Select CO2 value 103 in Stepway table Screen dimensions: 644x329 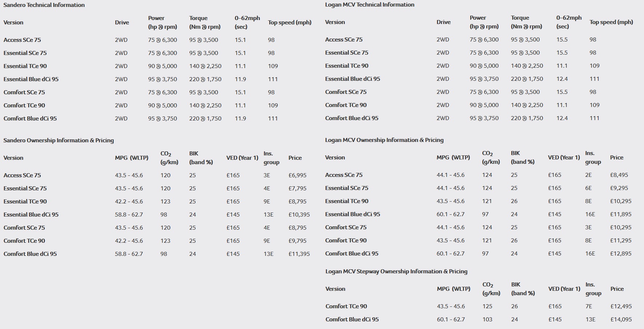tap(487, 319)
